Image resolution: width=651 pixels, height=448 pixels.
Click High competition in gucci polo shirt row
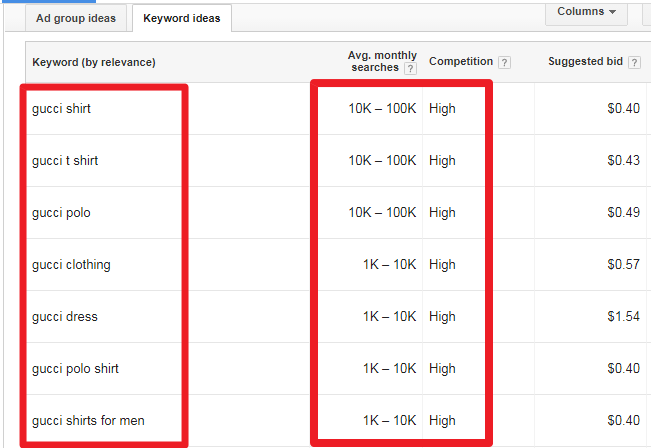442,369
